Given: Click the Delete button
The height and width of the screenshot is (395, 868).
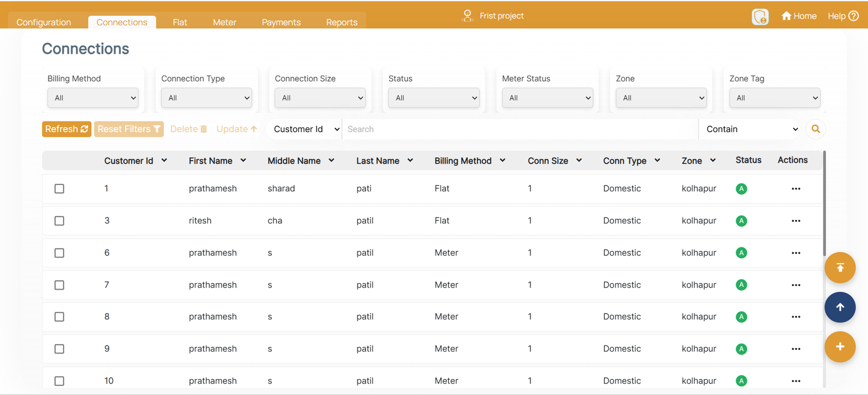Looking at the screenshot, I should click(x=188, y=129).
